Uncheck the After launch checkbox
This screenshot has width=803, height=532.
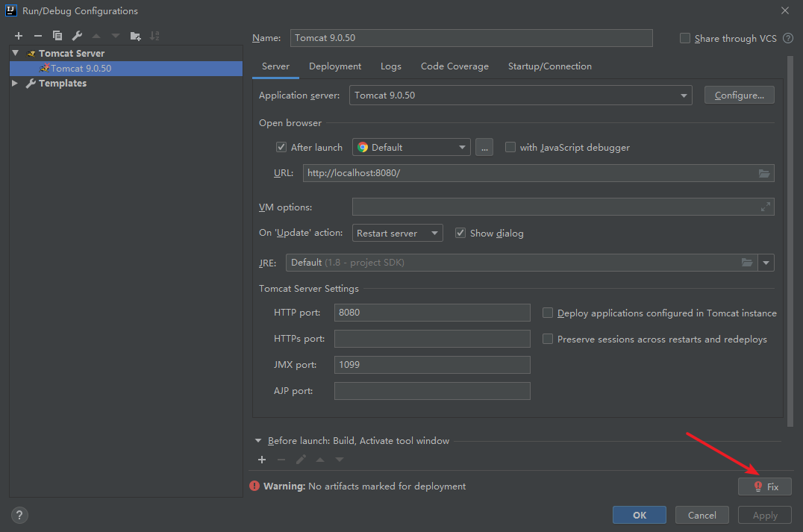pyautogui.click(x=281, y=147)
